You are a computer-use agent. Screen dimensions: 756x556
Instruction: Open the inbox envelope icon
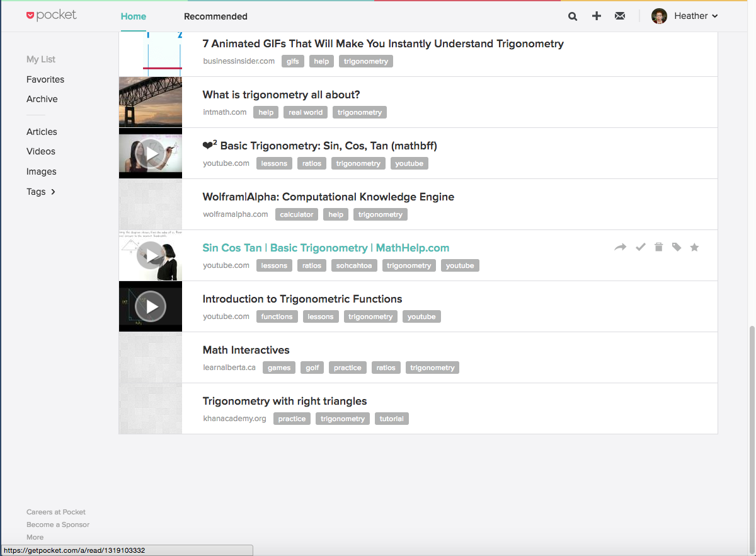tap(620, 16)
